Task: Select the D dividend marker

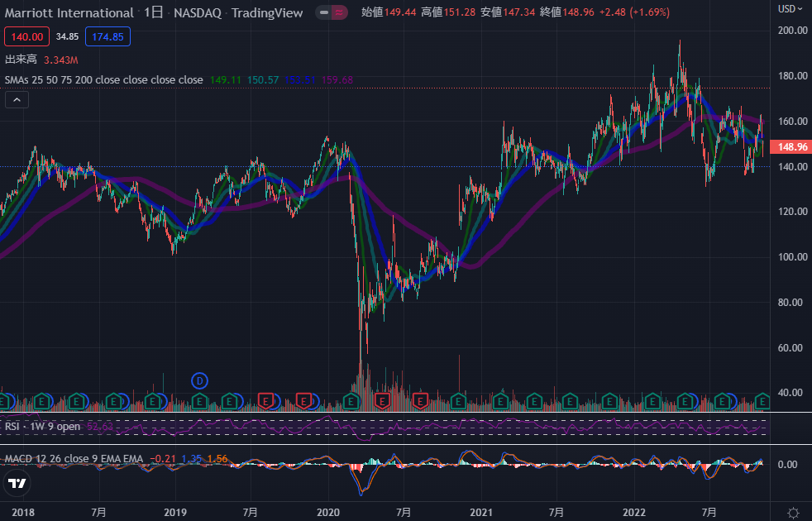Action: tap(199, 381)
